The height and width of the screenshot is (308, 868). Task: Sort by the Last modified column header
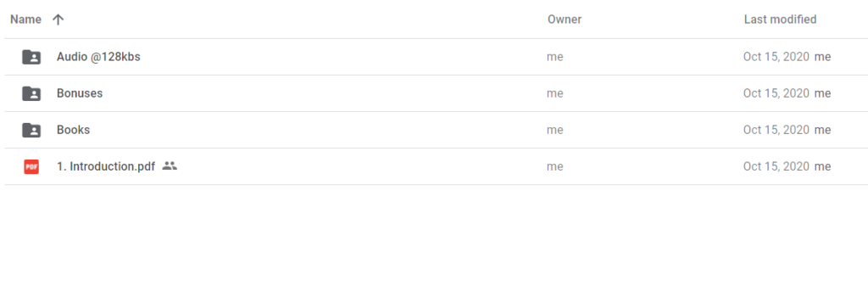pyautogui.click(x=780, y=20)
